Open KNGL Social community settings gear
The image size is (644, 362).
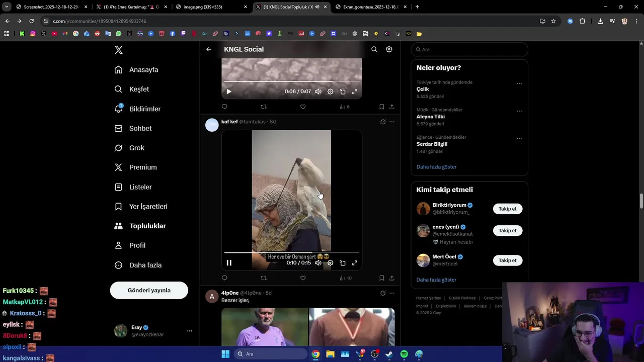[x=389, y=49]
